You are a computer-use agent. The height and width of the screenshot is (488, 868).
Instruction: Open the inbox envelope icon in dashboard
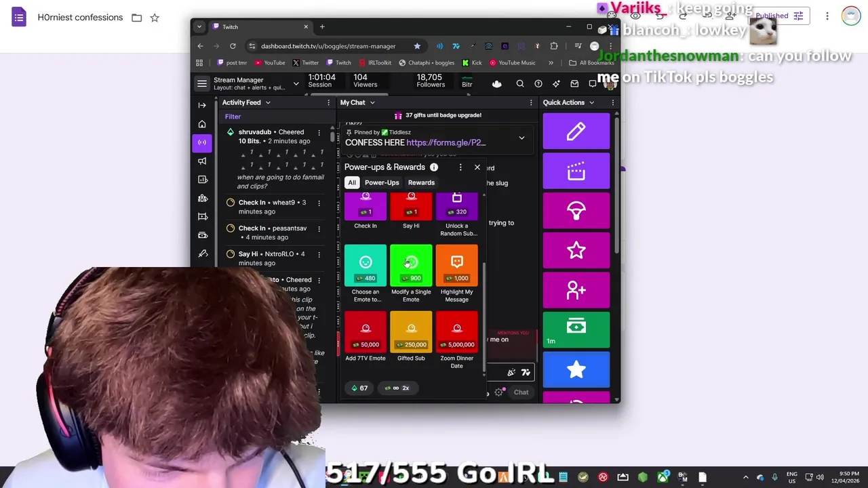point(574,84)
